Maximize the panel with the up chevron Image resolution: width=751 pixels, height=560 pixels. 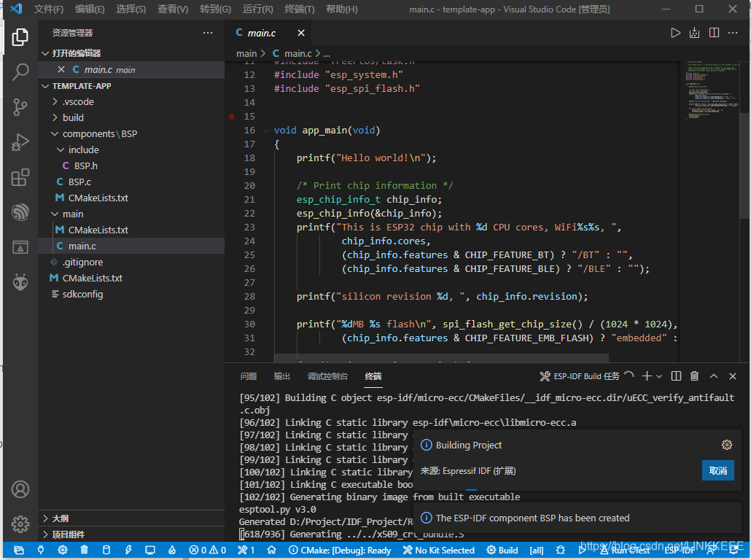tap(714, 376)
